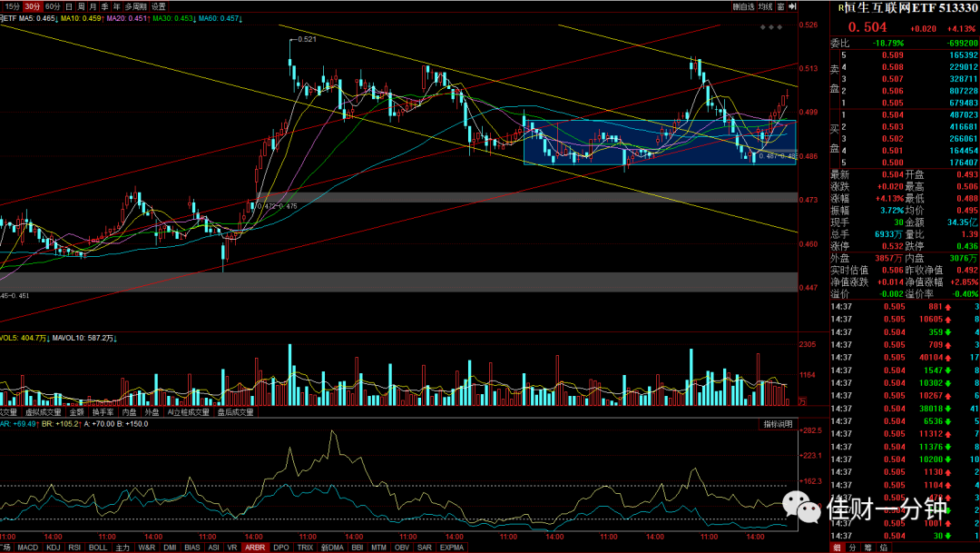Viewport: 980px width, 553px height.
Task: Open chart 设置 settings
Action: (x=159, y=6)
